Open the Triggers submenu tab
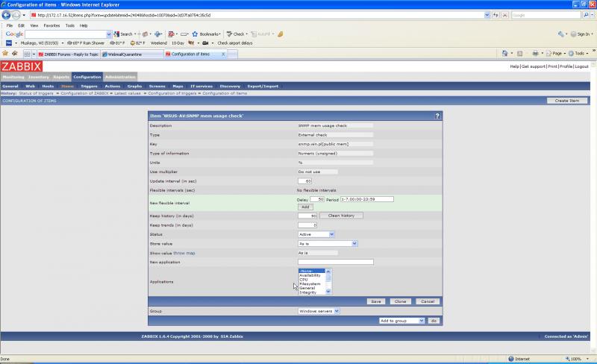This screenshot has height=364, width=597. click(x=89, y=86)
